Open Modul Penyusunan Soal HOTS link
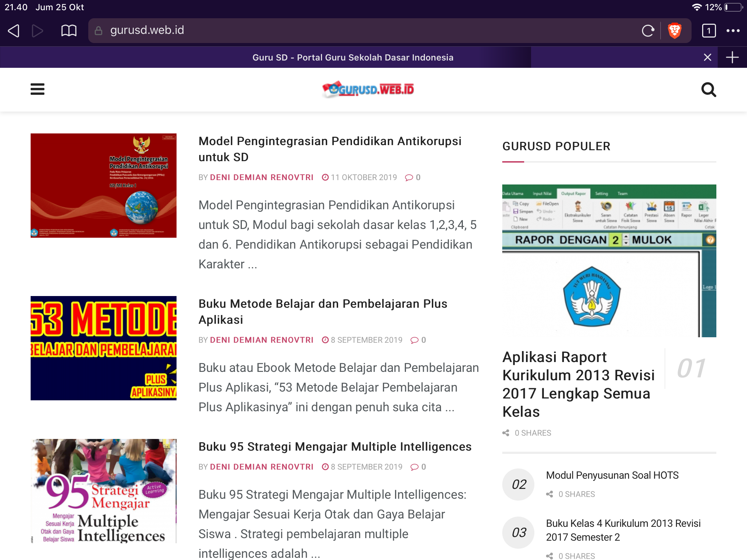 coord(612,475)
